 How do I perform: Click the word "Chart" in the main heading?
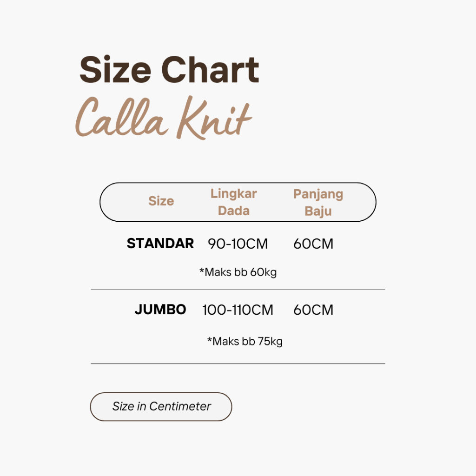tap(210, 71)
